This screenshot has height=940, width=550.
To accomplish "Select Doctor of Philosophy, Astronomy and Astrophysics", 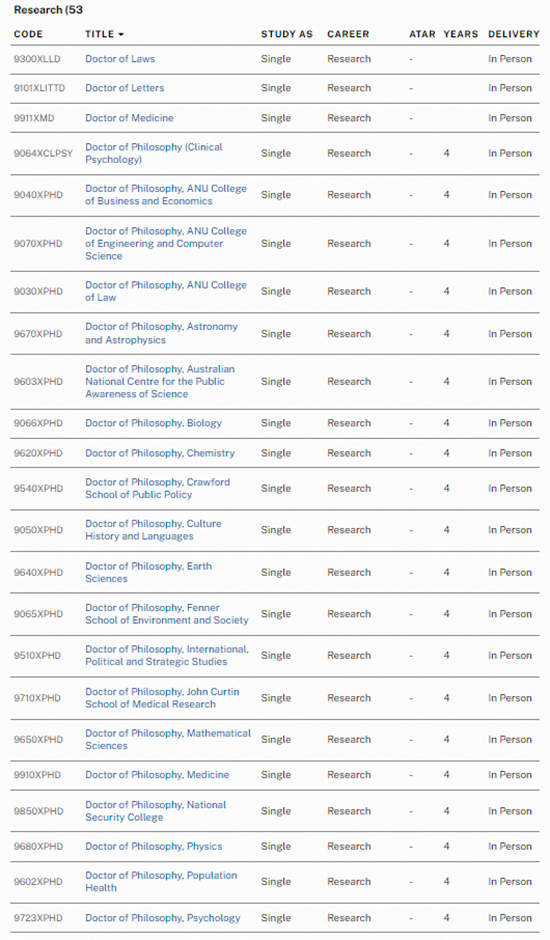I will click(x=161, y=333).
